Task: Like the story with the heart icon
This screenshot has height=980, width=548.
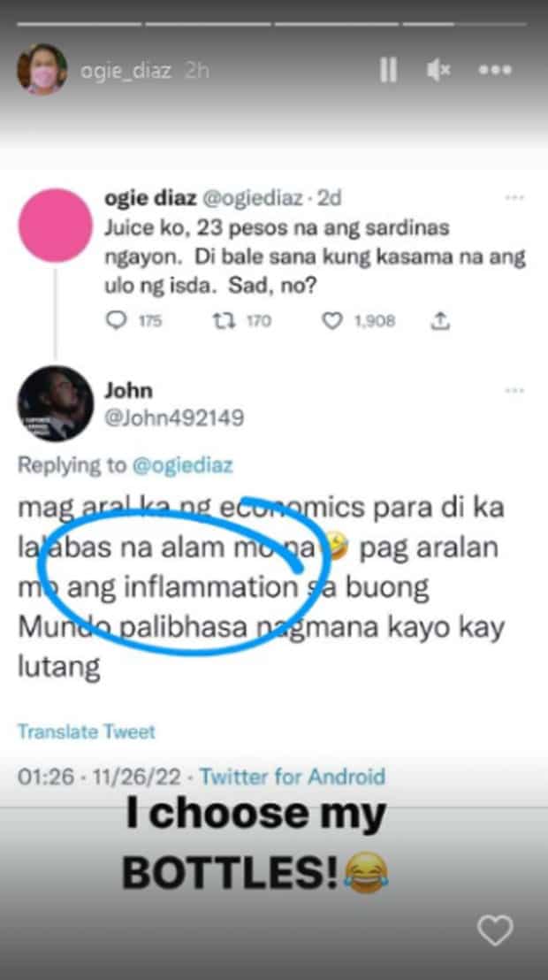Action: [x=495, y=930]
